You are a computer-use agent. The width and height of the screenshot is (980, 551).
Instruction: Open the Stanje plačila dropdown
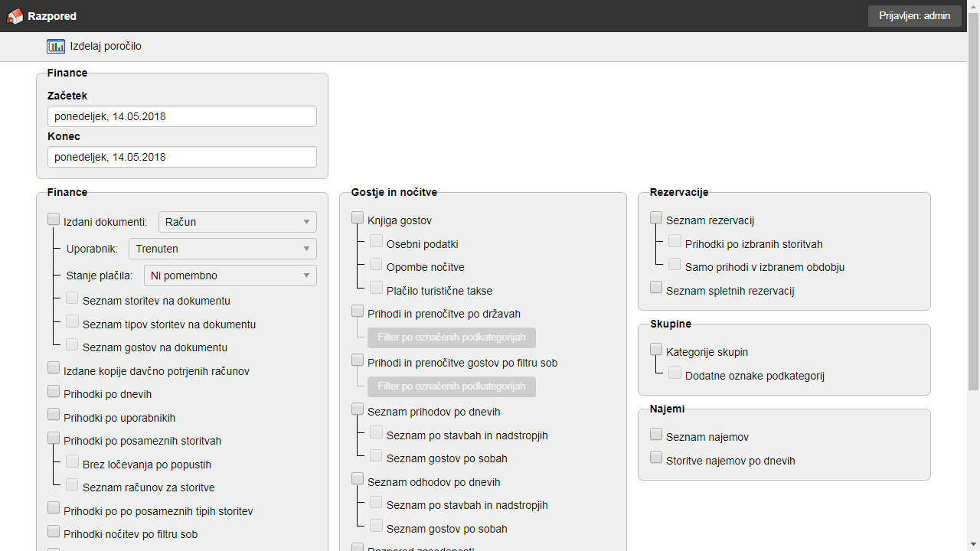(230, 275)
